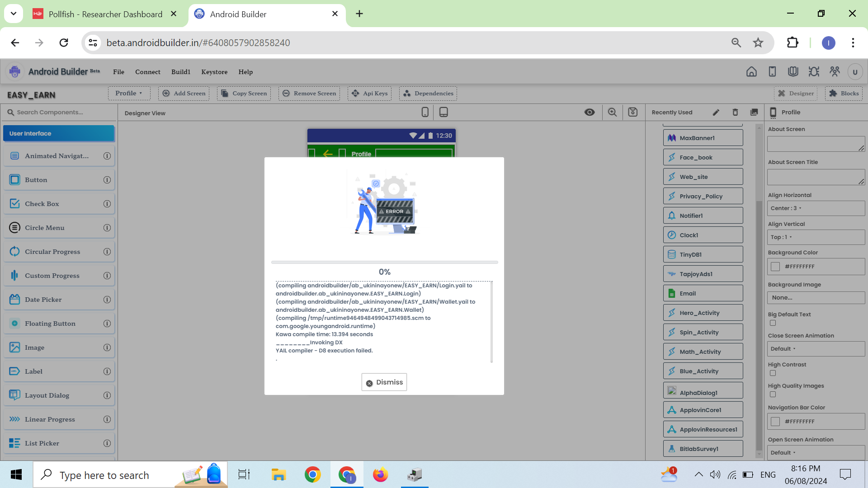Image resolution: width=868 pixels, height=488 pixels.
Task: Check the High Contrast checkbox
Action: [773, 373]
